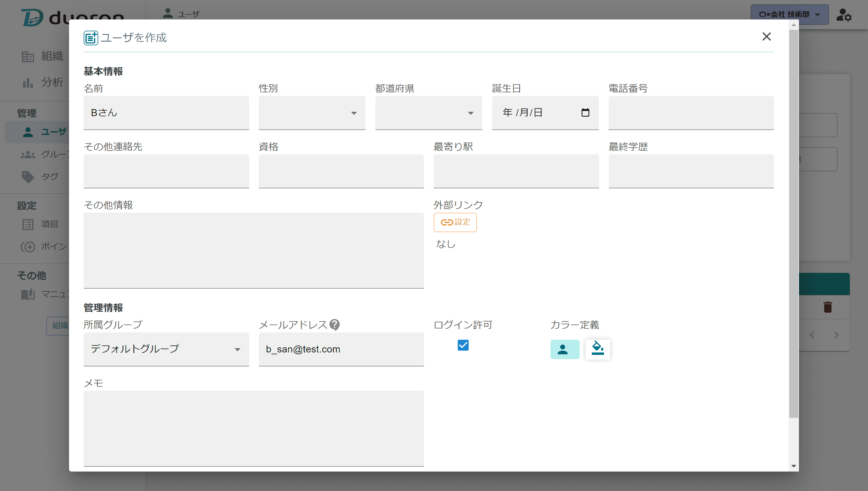Image resolution: width=868 pixels, height=491 pixels.
Task: Open the 所属グループ dropdown
Action: pos(166,349)
